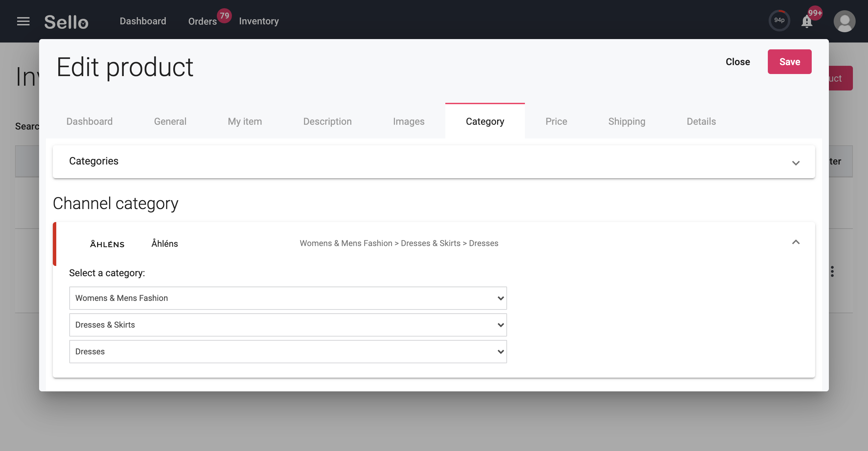Expand the Categories panel chevron
868x451 pixels.
coord(796,163)
